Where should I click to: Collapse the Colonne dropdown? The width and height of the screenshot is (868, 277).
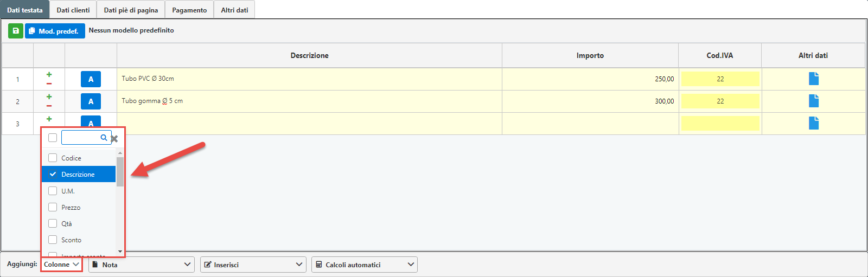click(x=62, y=265)
